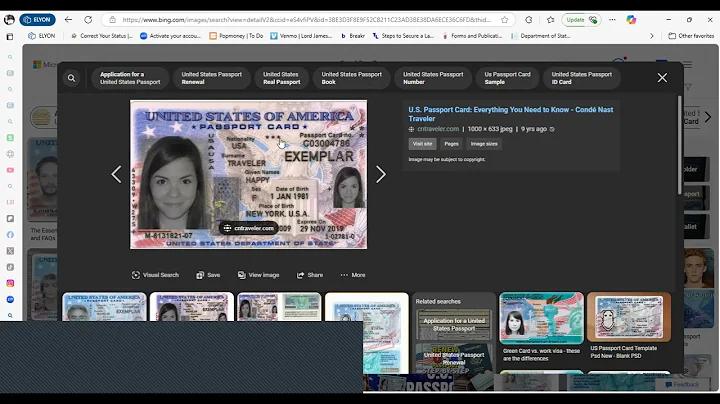Image resolution: width=720 pixels, height=404 pixels.
Task: Click View image button
Action: pyautogui.click(x=259, y=275)
